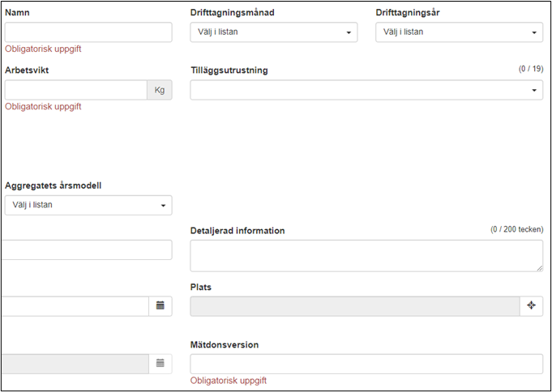Click the crosshair location icon next to Plats
The height and width of the screenshot is (392, 552).
point(531,305)
